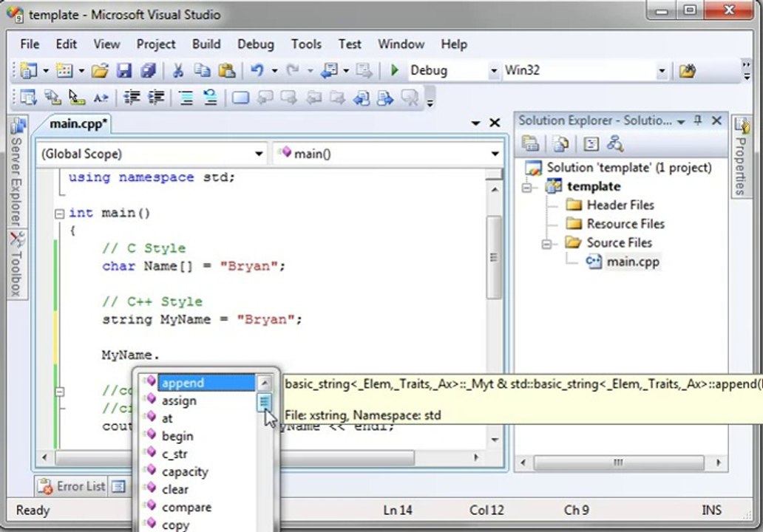Collapse the Source Files folder node
Viewport: 763px width, 532px height.
(546, 244)
